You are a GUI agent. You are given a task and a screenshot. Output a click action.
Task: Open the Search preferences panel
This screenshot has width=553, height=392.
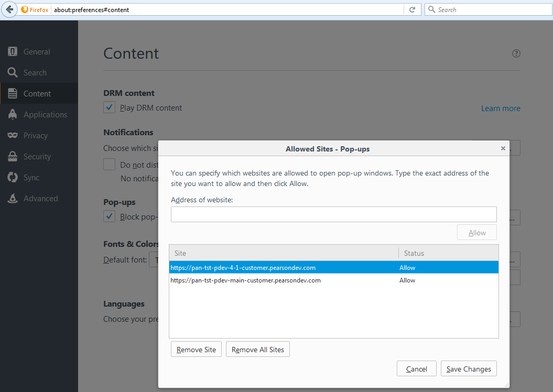tap(35, 73)
